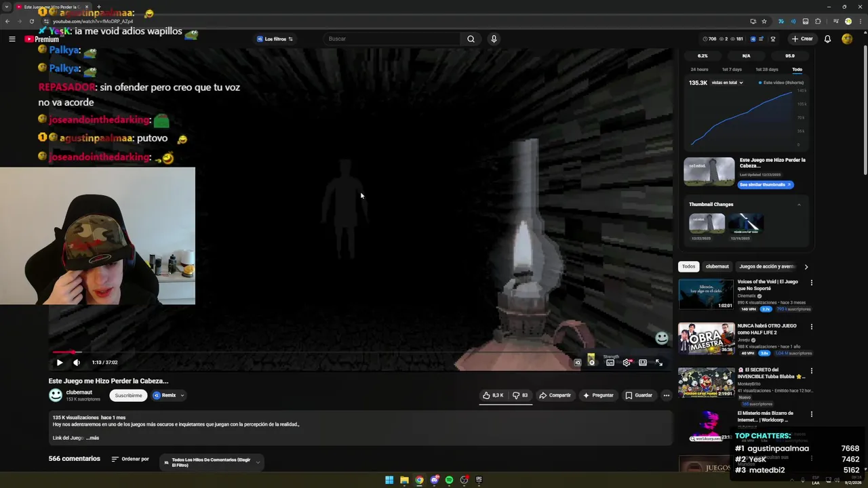Image resolution: width=868 pixels, height=488 pixels.
Task: Open Ordenar por sort menu
Action: tap(130, 459)
